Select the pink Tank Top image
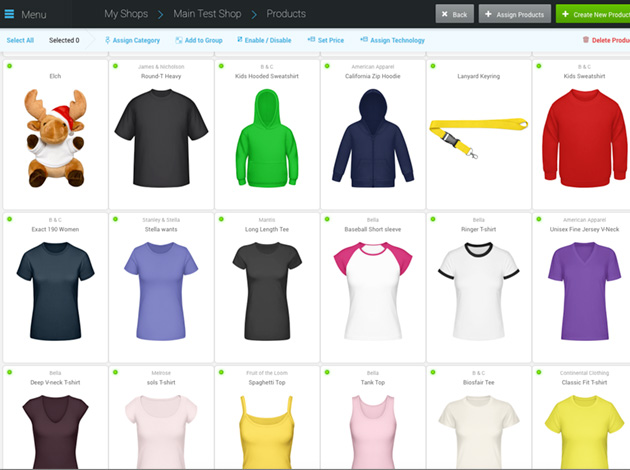This screenshot has width=630, height=470. coord(373,432)
